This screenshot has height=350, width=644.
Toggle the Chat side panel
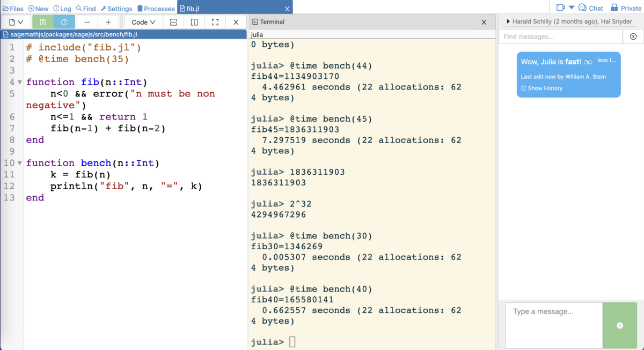[x=590, y=8]
